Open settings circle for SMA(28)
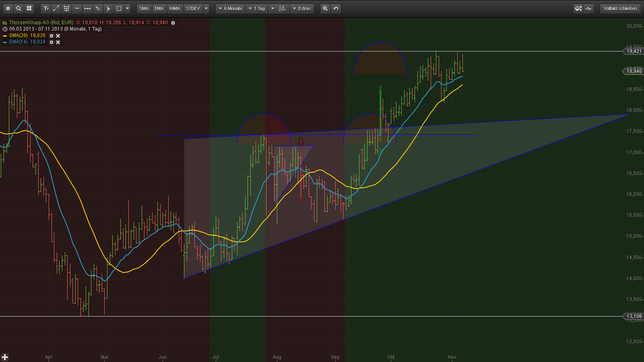This screenshot has width=644, height=362. (x=52, y=36)
